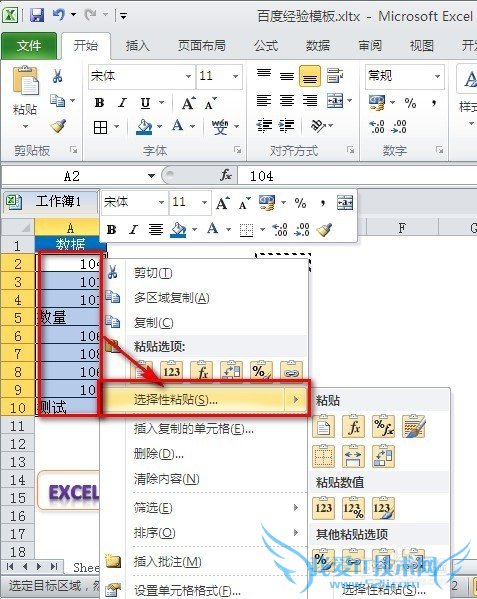
Task: Open 选择性粘贴(S)... highlighted menu entry
Action: [204, 400]
